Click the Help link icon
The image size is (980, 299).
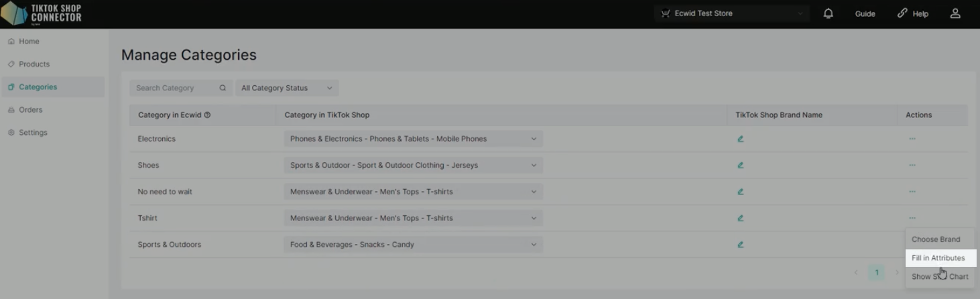[x=902, y=13]
